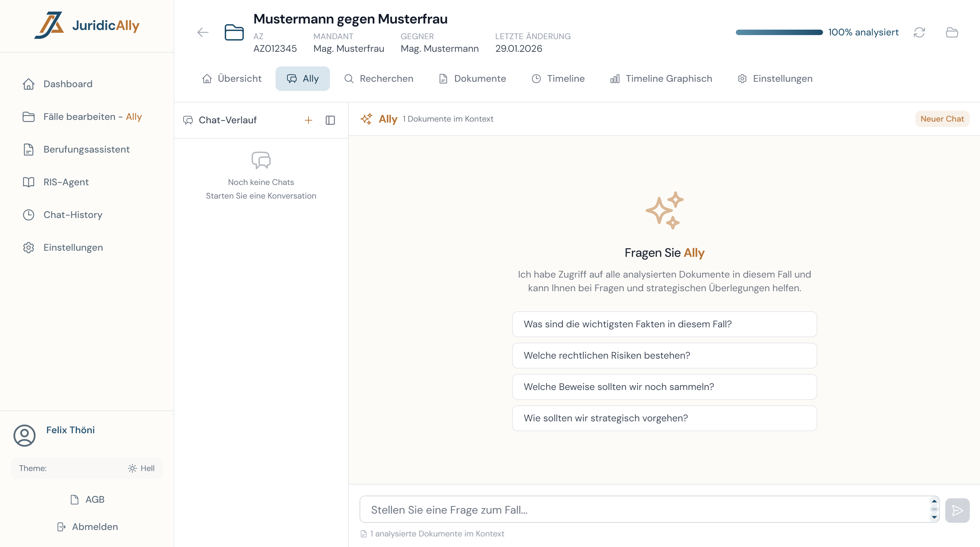980x547 pixels.
Task: Start a new chat with plus icon
Action: click(x=308, y=120)
